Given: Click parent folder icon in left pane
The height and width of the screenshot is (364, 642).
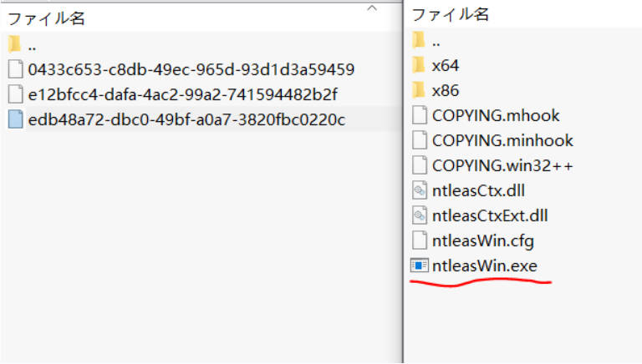Looking at the screenshot, I should (x=15, y=44).
